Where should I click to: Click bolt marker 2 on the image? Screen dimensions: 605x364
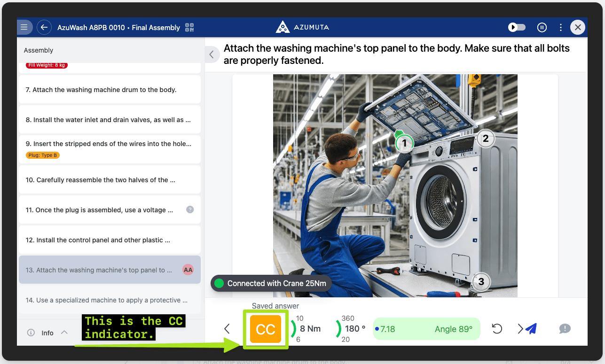[x=486, y=139]
